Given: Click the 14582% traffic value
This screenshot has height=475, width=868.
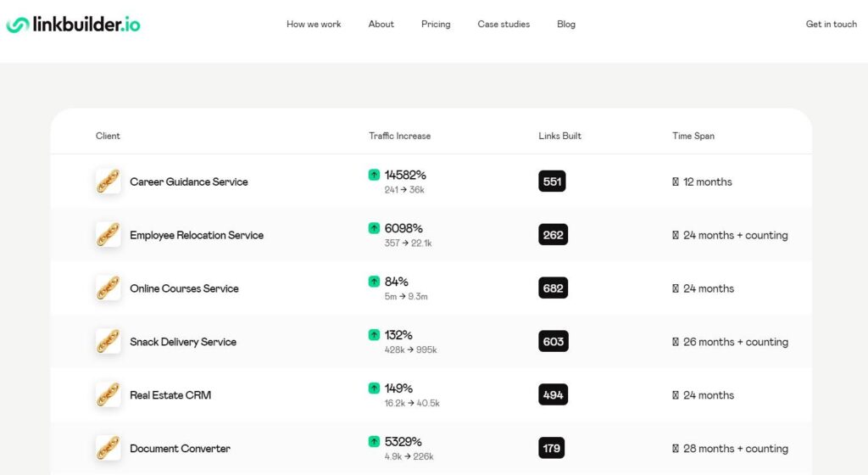Looking at the screenshot, I should coord(405,175).
